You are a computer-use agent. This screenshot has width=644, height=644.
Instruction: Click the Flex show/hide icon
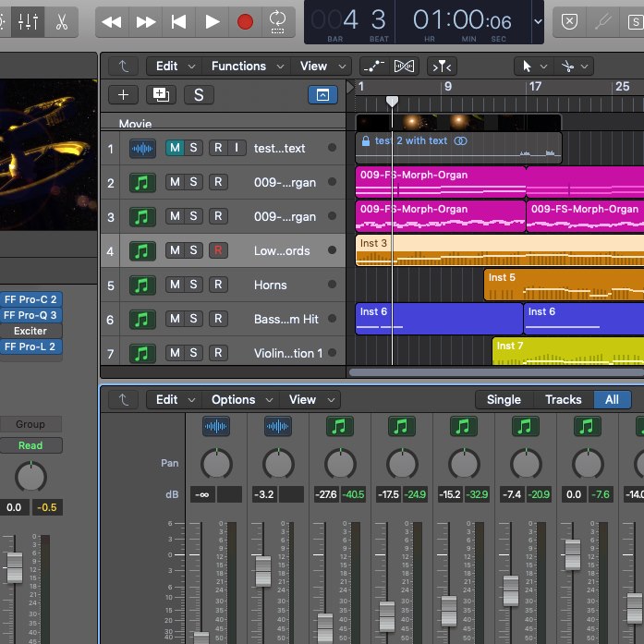click(x=404, y=67)
